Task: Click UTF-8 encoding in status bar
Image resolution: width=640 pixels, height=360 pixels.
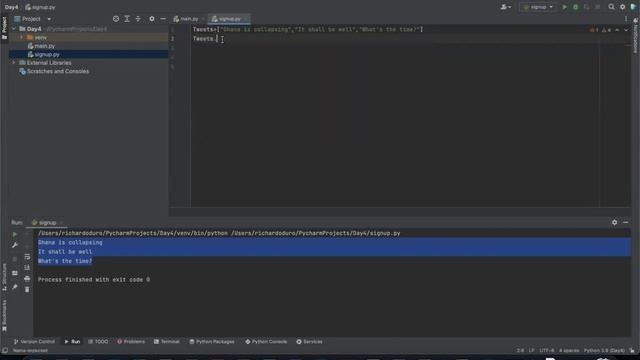Action: pos(547,350)
